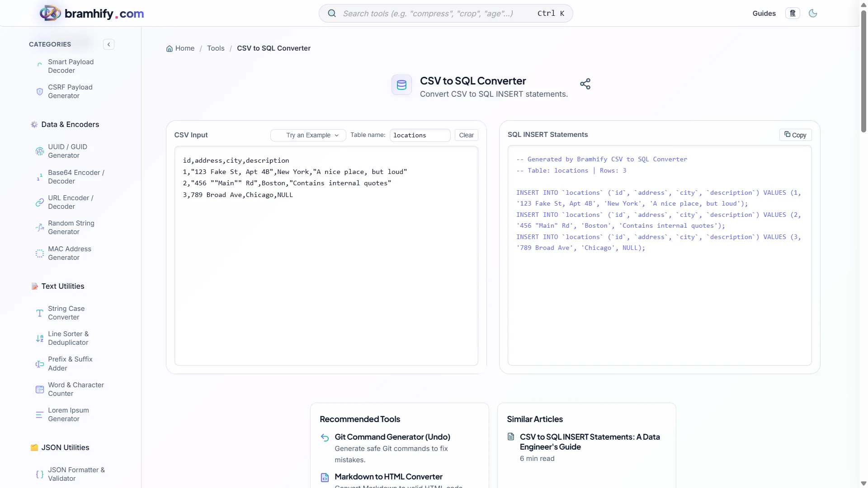The width and height of the screenshot is (868, 488).
Task: Click the bramhify.com logo icon
Action: pos(50,13)
